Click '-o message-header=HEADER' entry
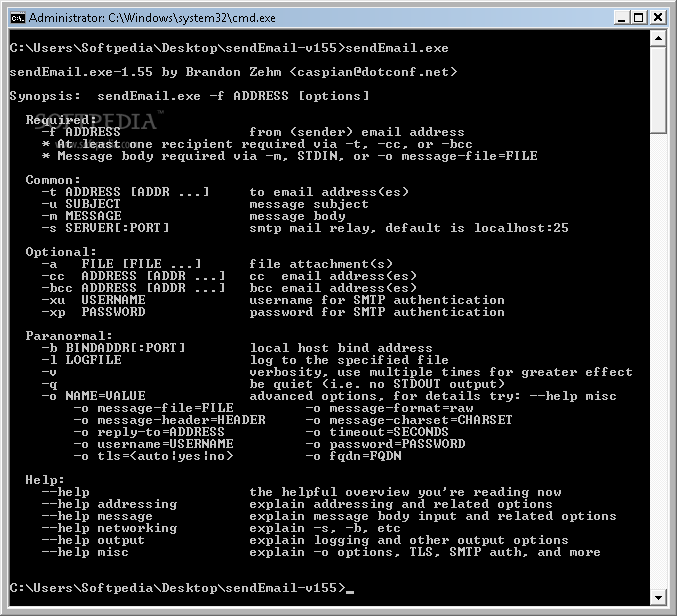The image size is (677, 616). [x=169, y=420]
